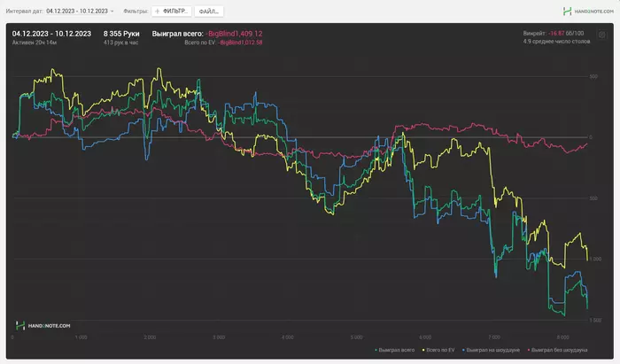620x364 pixels.
Task: Click the '413 рук в час' text
Action: tap(121, 43)
